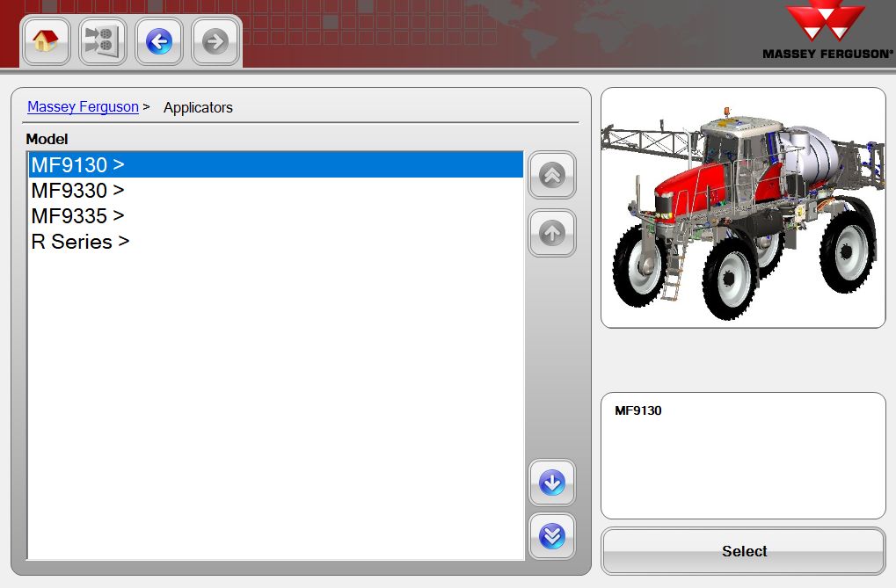
Task: Click the Applicators breadcrumb item
Action: (198, 107)
